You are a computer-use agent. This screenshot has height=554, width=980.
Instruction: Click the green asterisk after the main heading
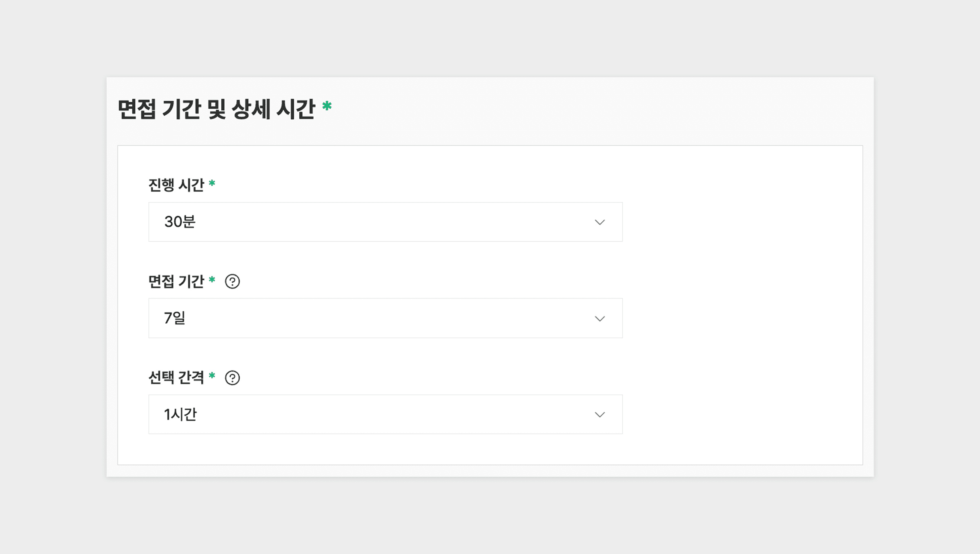click(x=327, y=106)
